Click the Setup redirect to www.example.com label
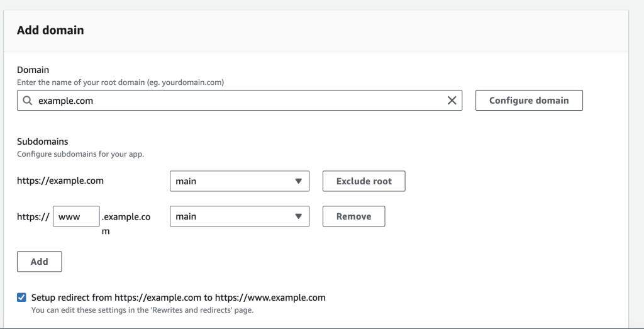Screen dimensions: 644x329 tap(179, 298)
